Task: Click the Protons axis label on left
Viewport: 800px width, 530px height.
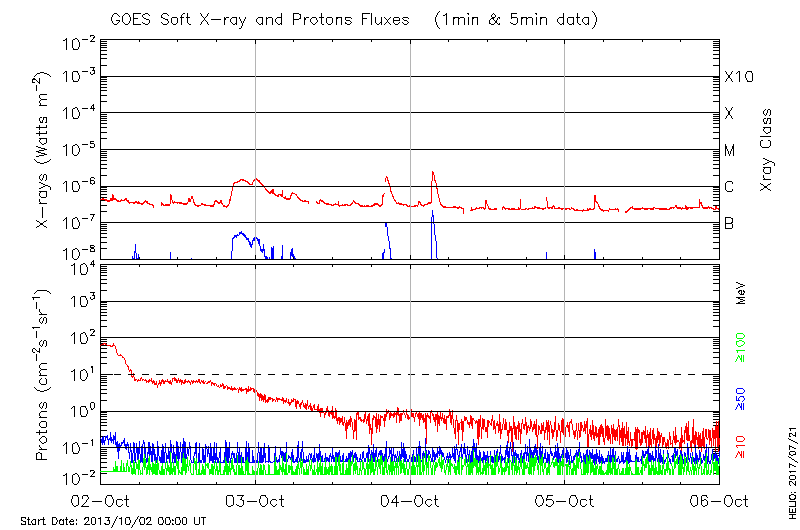Action: [x=44, y=375]
